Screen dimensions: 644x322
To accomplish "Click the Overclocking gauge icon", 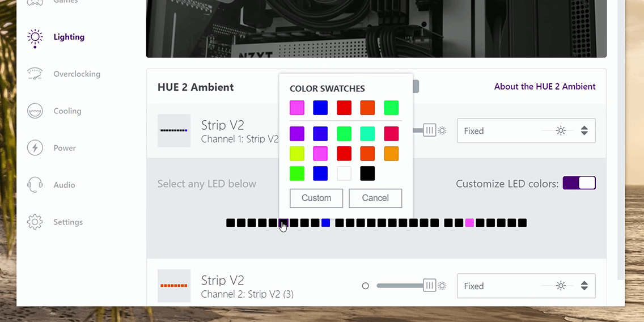I will point(35,74).
